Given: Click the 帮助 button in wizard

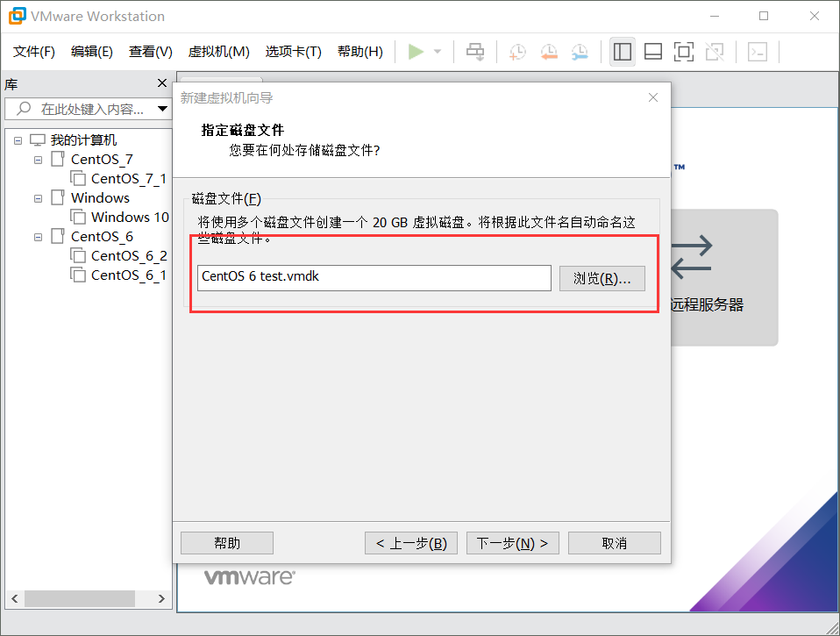Looking at the screenshot, I should [227, 543].
